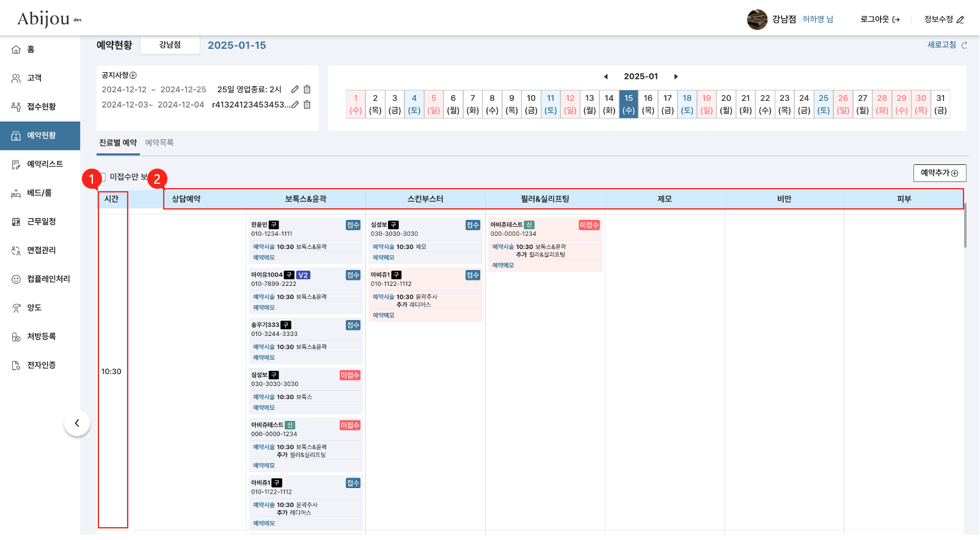Open the 강남점 branch selector
The image size is (980, 540).
click(170, 45)
